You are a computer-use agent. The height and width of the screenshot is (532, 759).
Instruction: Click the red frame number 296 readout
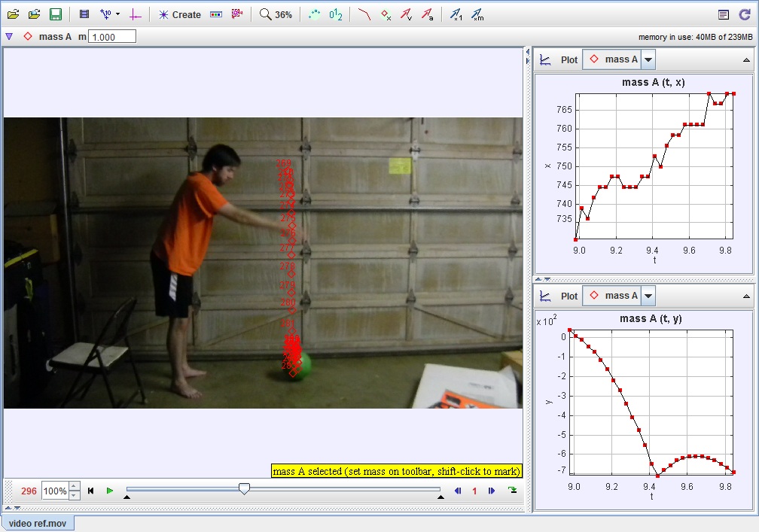tap(29, 491)
